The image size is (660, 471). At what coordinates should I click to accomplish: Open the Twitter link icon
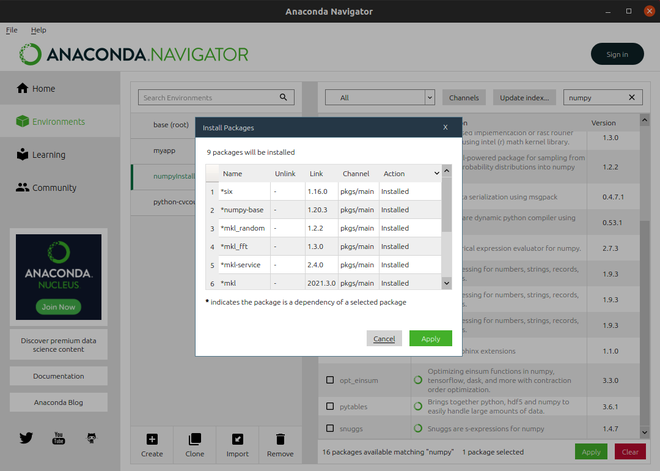26,438
